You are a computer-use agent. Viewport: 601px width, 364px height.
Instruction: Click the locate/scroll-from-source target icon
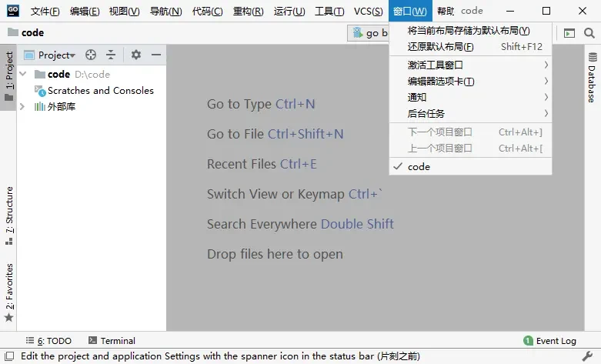pos(91,55)
